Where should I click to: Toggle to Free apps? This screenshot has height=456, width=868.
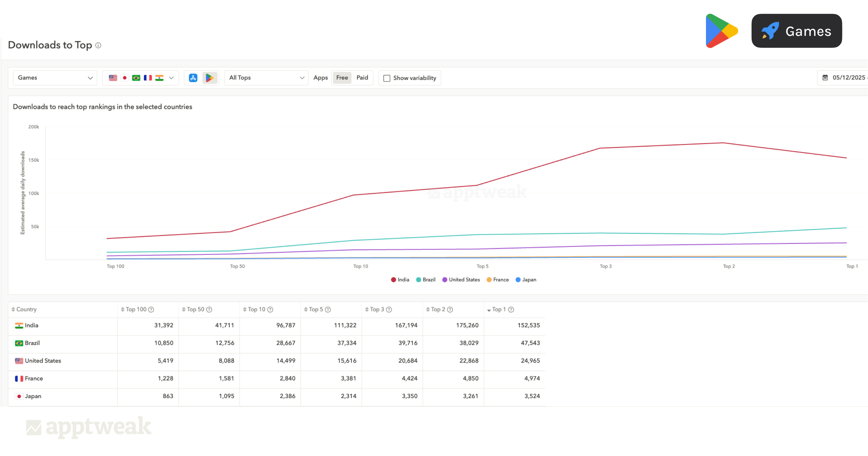(342, 78)
